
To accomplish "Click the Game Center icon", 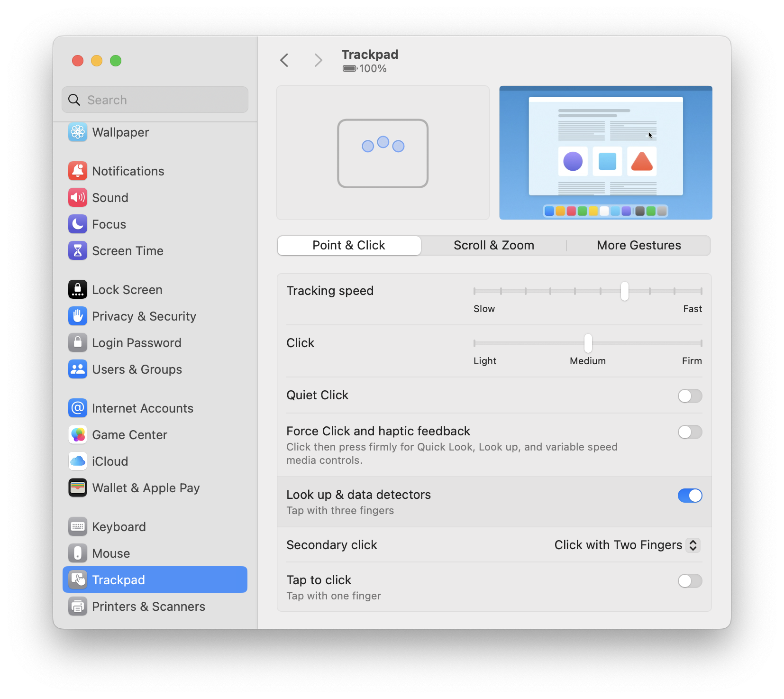I will click(78, 435).
